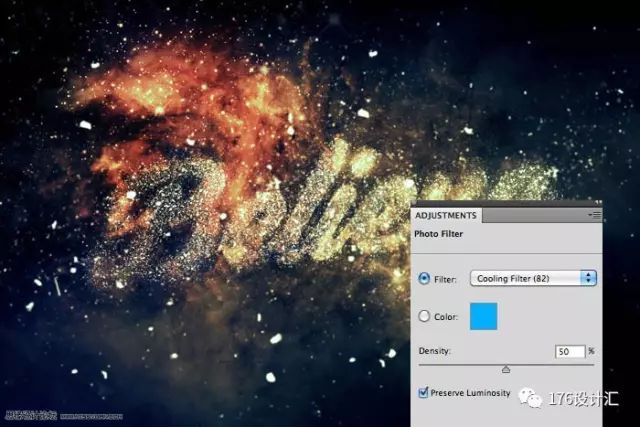Click the Color label text
Image resolution: width=640 pixels, height=427 pixels.
446,317
